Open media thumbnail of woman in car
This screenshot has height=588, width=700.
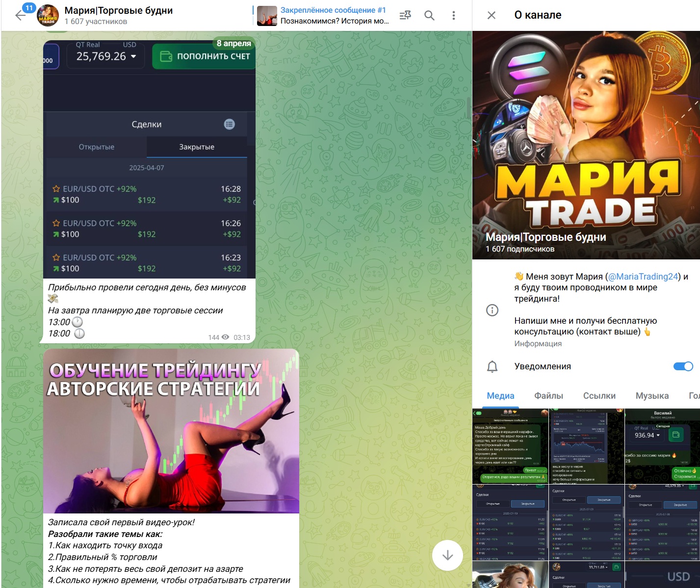pos(510,574)
